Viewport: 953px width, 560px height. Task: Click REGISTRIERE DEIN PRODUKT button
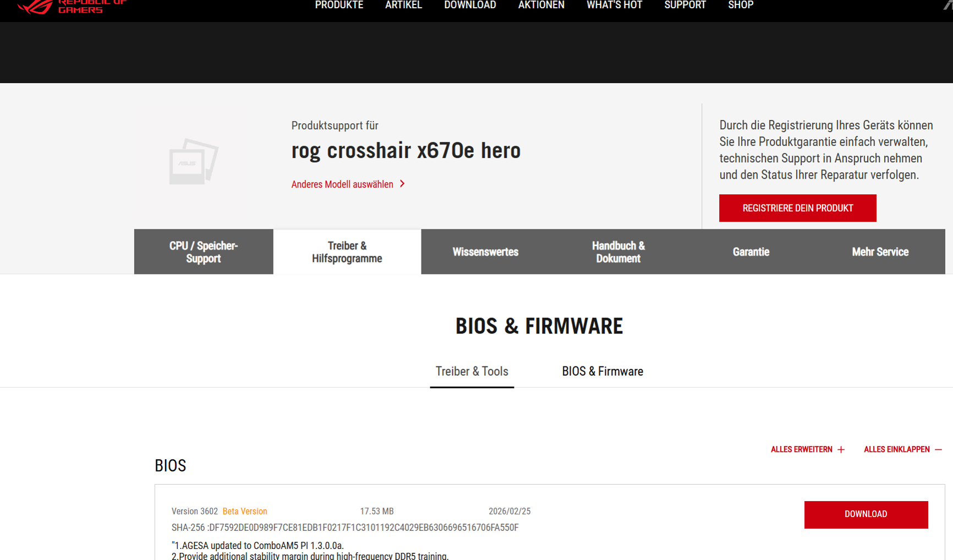pos(798,208)
